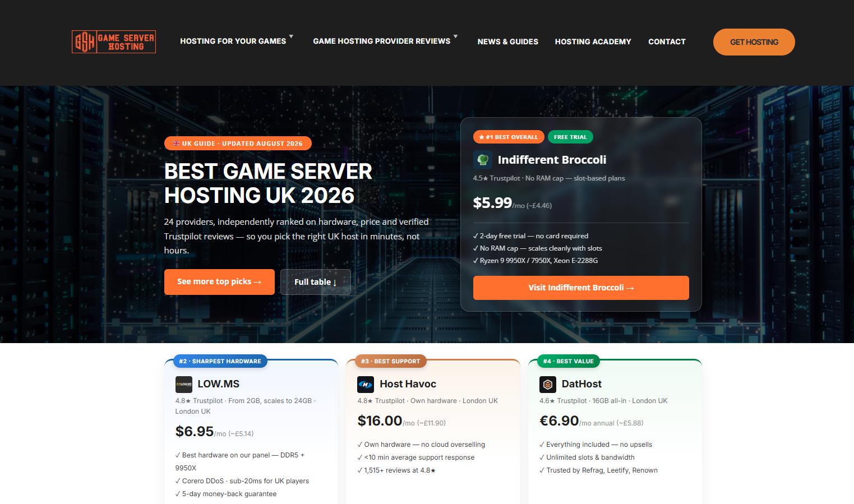The height and width of the screenshot is (504, 854).
Task: Click '5-day money-back guarantee' text
Action: (x=226, y=494)
